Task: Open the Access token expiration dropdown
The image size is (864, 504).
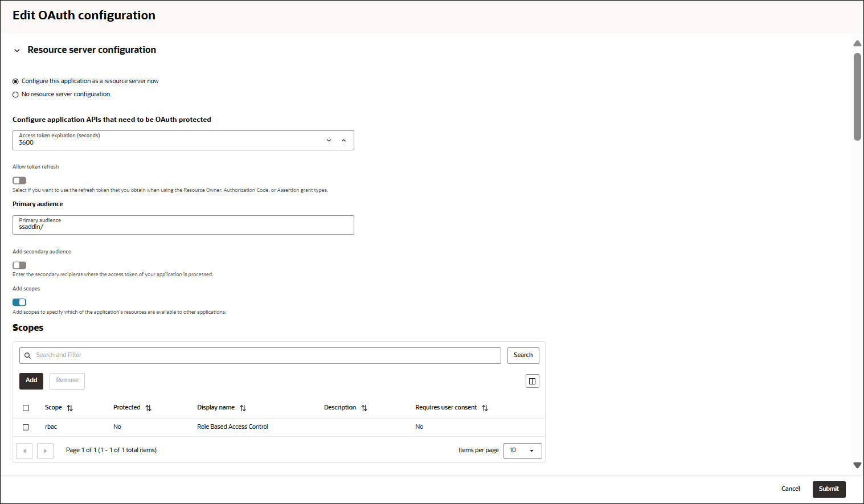Action: tap(329, 140)
